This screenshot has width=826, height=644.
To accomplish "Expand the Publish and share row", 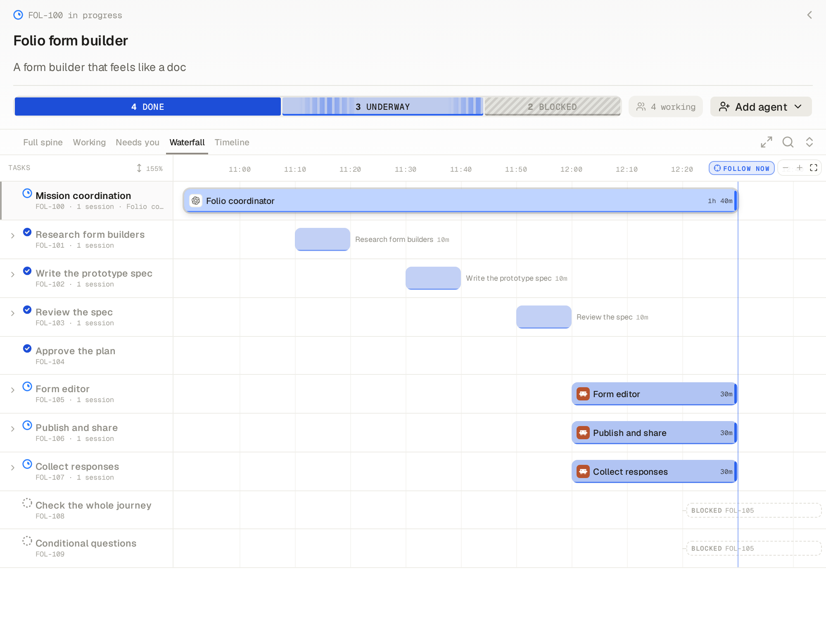I will click(13, 429).
